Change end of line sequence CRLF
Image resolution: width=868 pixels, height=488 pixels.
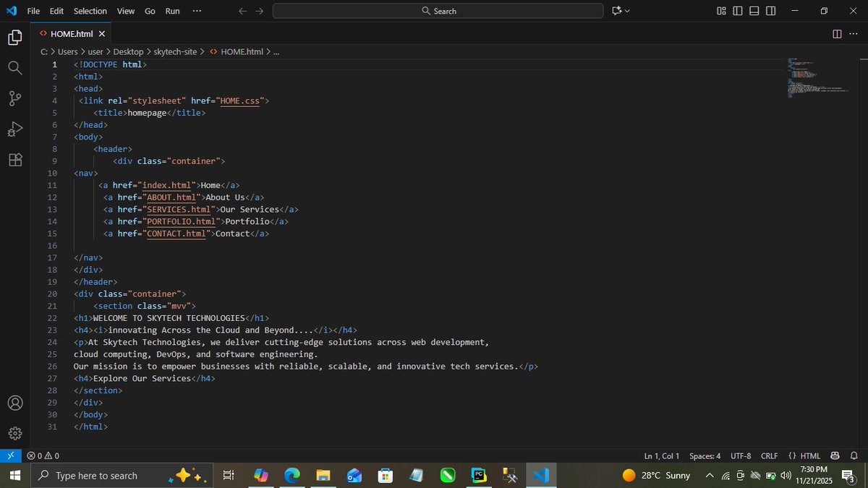(x=769, y=456)
